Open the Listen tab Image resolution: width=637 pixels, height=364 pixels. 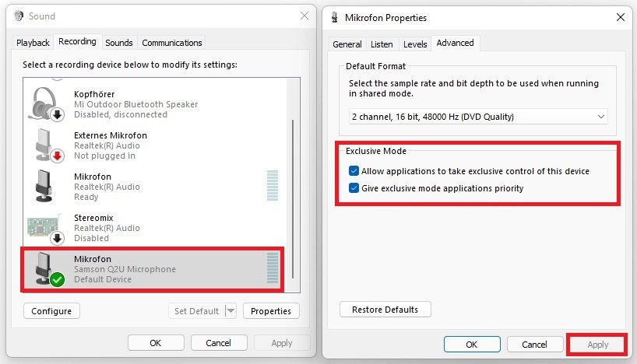tap(382, 44)
